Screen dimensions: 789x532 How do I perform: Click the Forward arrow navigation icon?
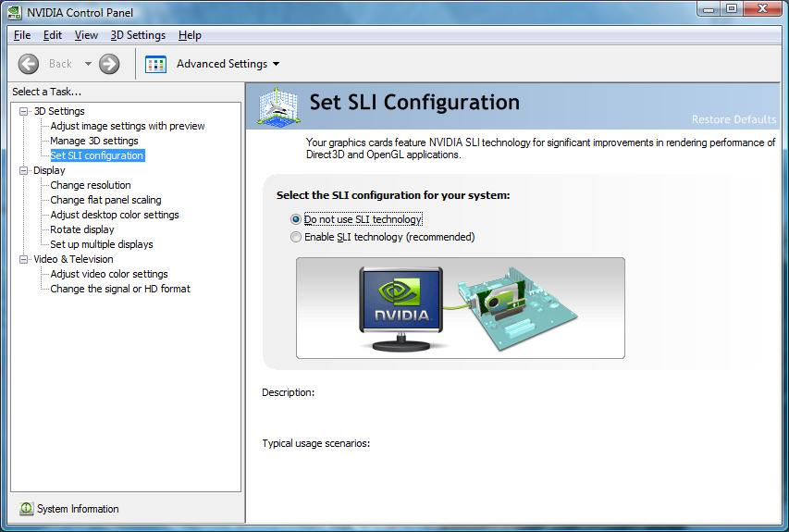point(109,64)
